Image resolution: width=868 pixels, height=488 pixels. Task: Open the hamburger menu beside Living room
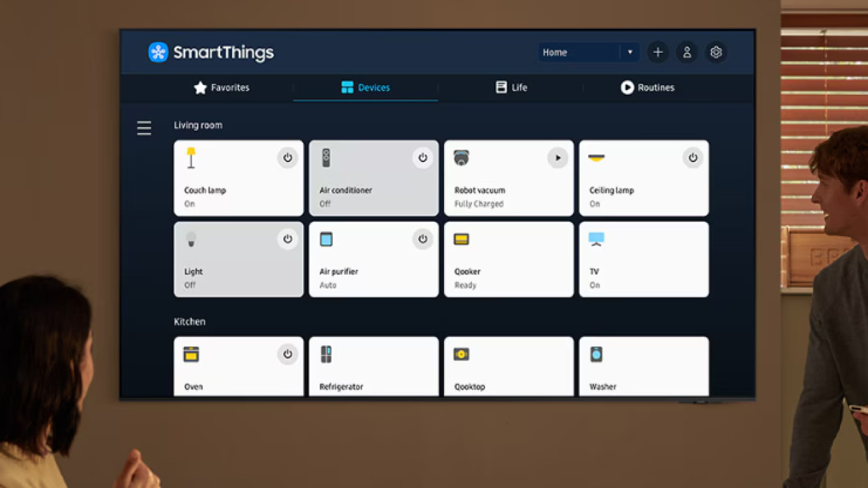pyautogui.click(x=144, y=128)
